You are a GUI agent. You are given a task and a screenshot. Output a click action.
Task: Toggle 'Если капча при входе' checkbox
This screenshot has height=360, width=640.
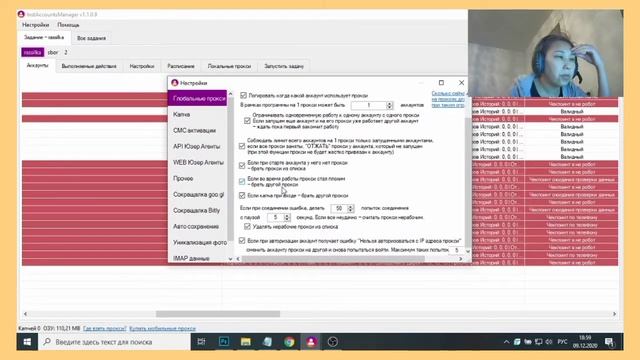(242, 196)
